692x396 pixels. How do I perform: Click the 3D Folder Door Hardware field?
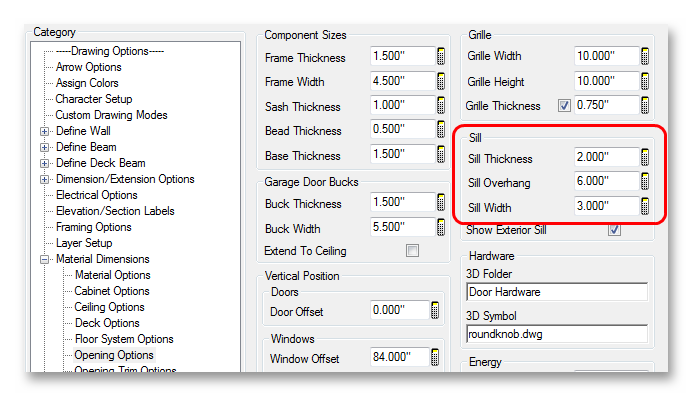(x=557, y=292)
